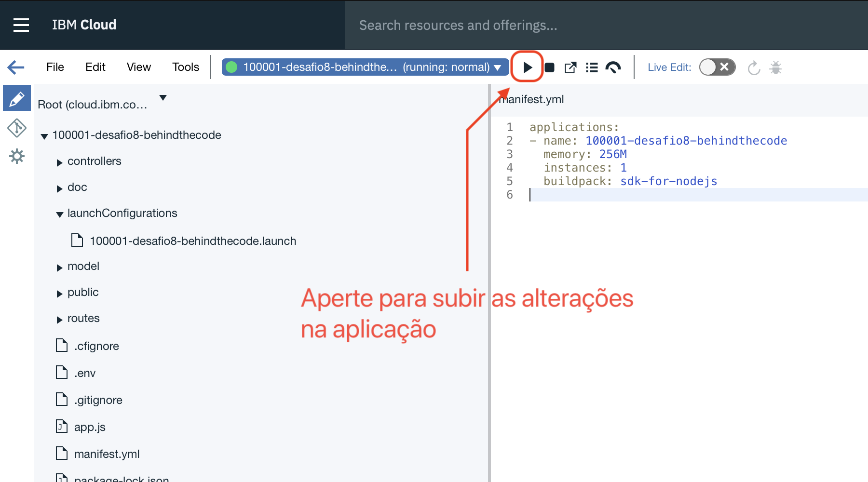
Task: Click the 'instances:' key in the editor
Action: coord(578,168)
